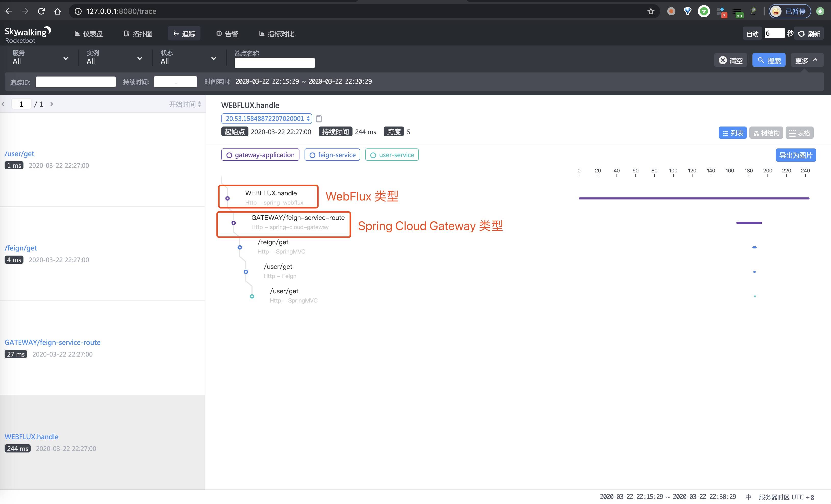Click the GATEWAY span duration bar
Viewport: 831px width, 504px height.
point(749,223)
